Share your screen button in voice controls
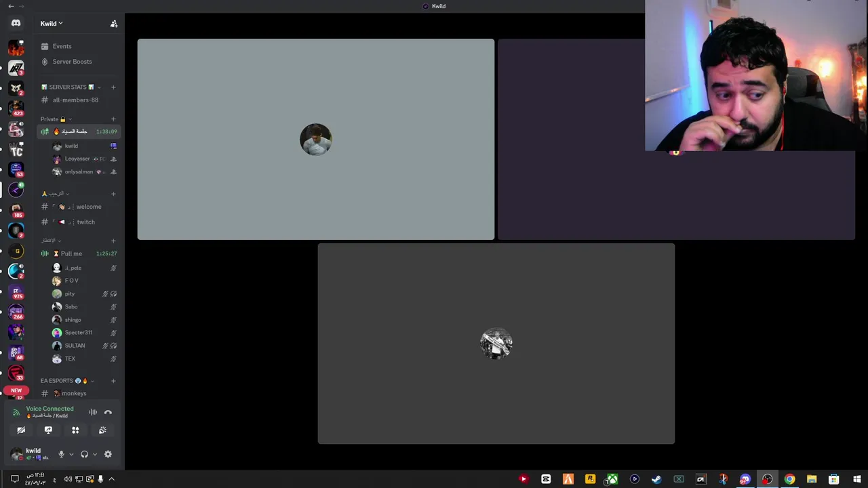 48,430
